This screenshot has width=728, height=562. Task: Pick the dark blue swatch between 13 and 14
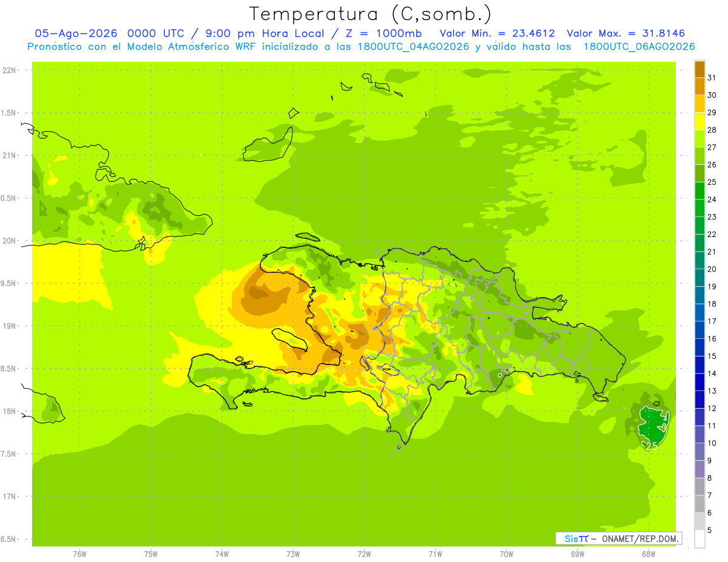click(699, 382)
